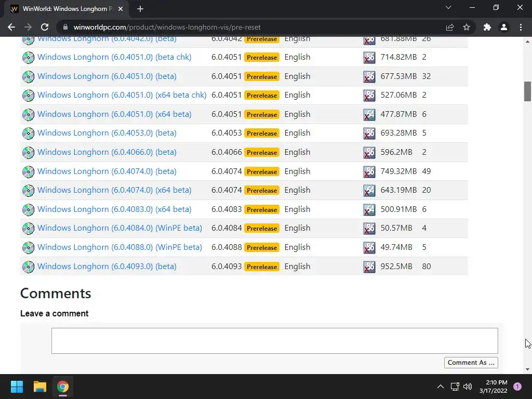Select the WinWorld: Windows Longhorn tab
The image size is (532, 399).
(66, 9)
